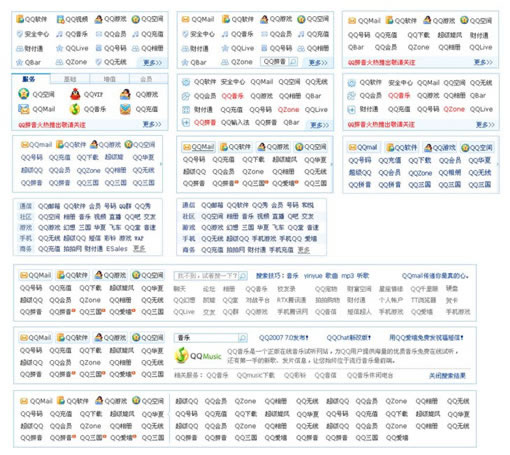Select the active 服务 tab
Image resolution: width=510 pixels, height=455 pixels.
[x=29, y=79]
